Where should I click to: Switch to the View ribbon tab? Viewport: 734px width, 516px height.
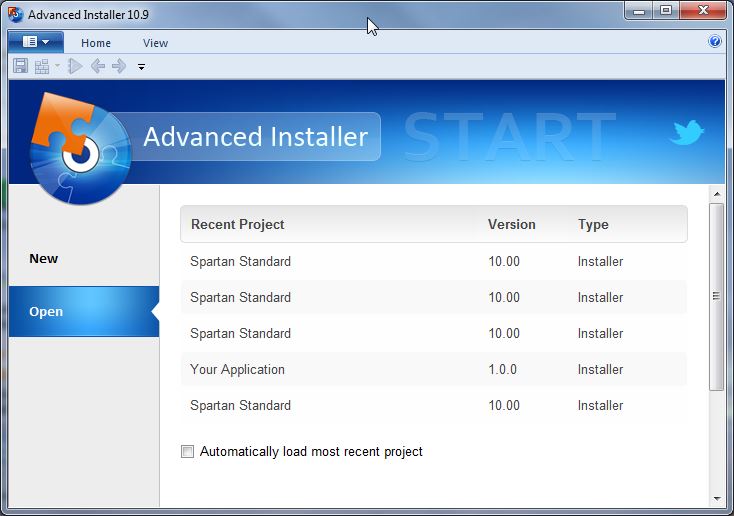click(155, 43)
